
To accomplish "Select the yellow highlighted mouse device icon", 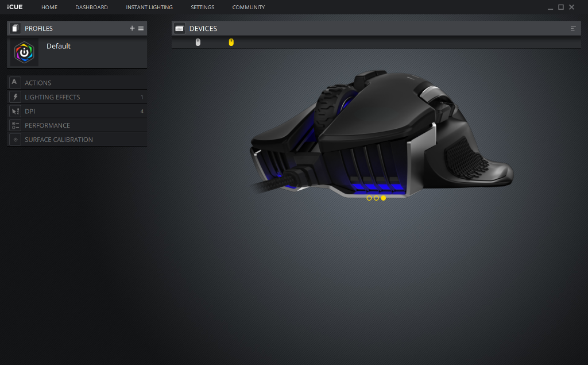I will pos(231,42).
